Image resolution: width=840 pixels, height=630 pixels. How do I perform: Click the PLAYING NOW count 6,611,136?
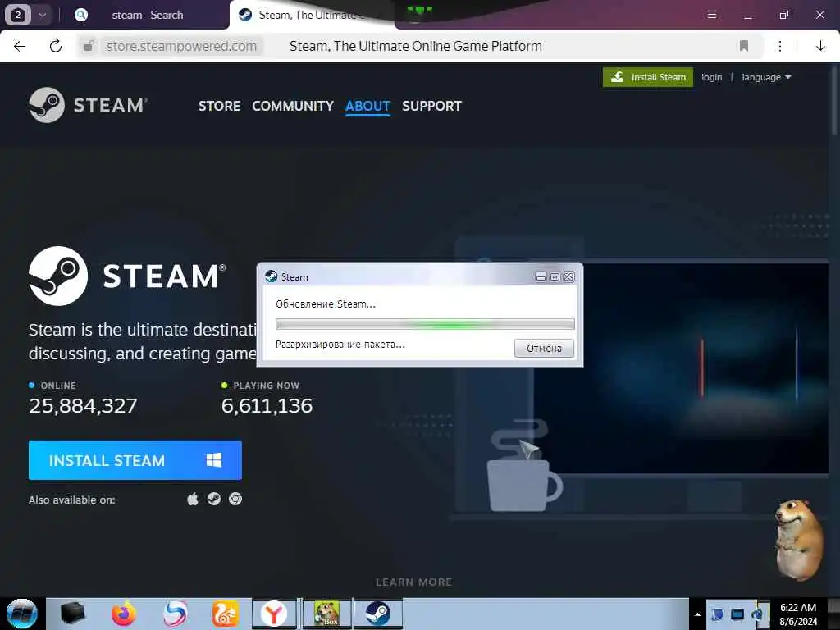(267, 406)
